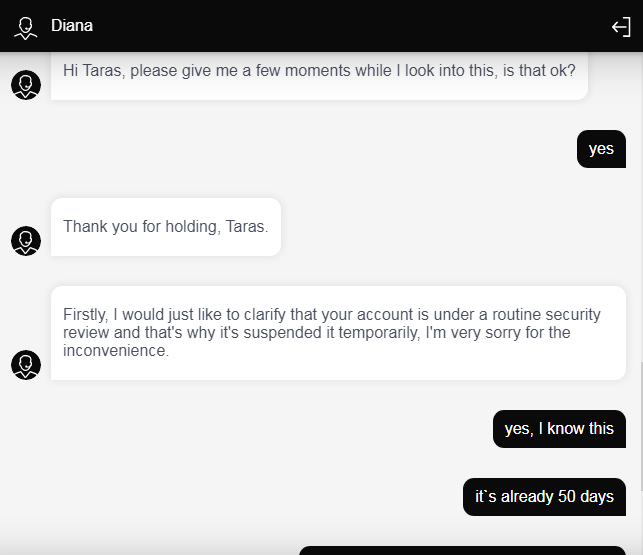Click the "yes, I know this" bubble
Viewport: 643px width, 555px height.
(x=559, y=429)
